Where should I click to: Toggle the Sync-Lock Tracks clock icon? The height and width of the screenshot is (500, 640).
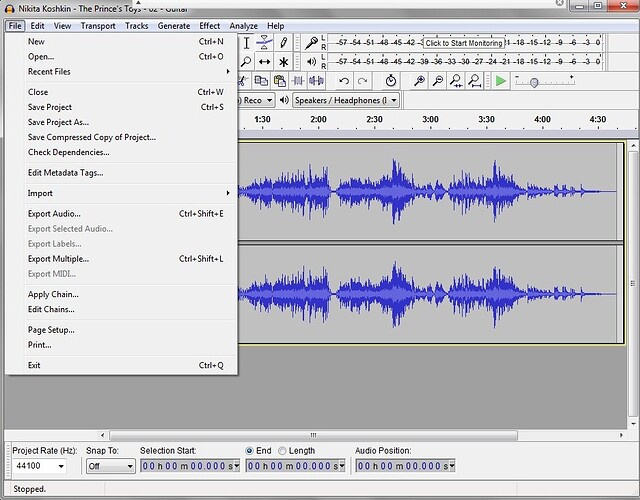pos(391,81)
